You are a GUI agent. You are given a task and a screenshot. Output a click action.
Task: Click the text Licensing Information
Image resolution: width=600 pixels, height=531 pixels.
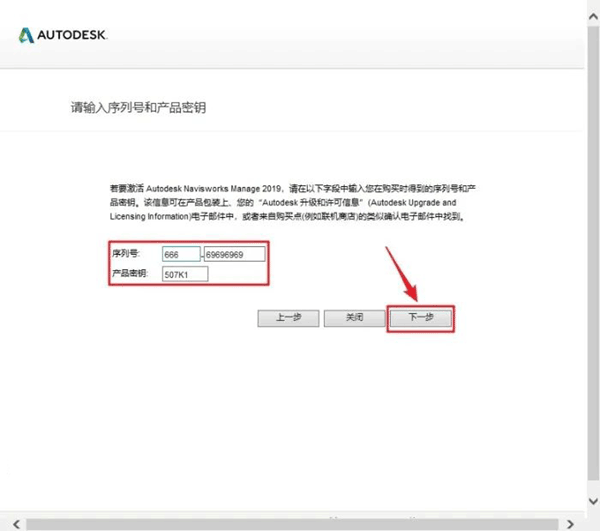149,217
